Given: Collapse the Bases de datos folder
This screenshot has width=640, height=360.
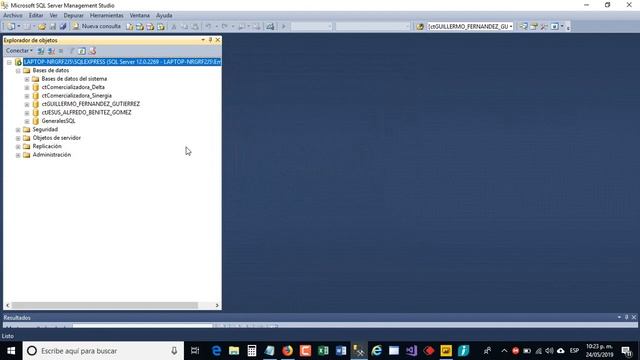Looking at the screenshot, I should [x=18, y=71].
